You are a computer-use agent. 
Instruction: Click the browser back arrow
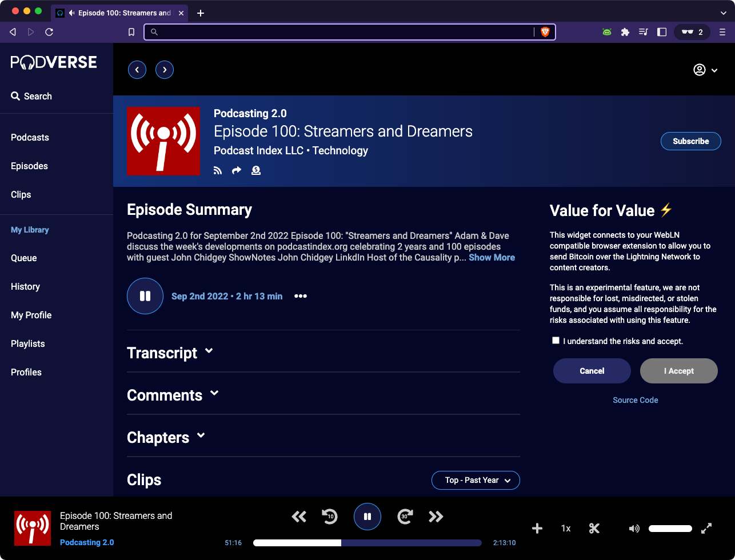coord(13,32)
